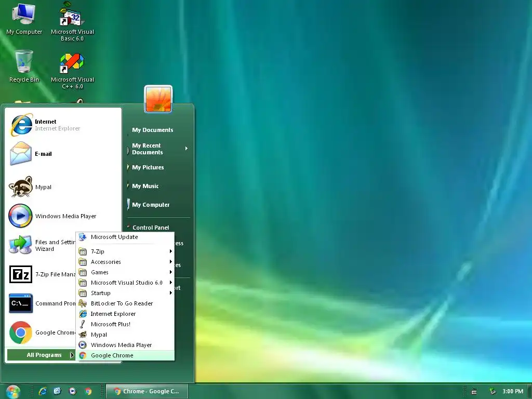This screenshot has height=399, width=532.
Task: Open Windows Media Player in recent programs list
Action: pos(63,216)
